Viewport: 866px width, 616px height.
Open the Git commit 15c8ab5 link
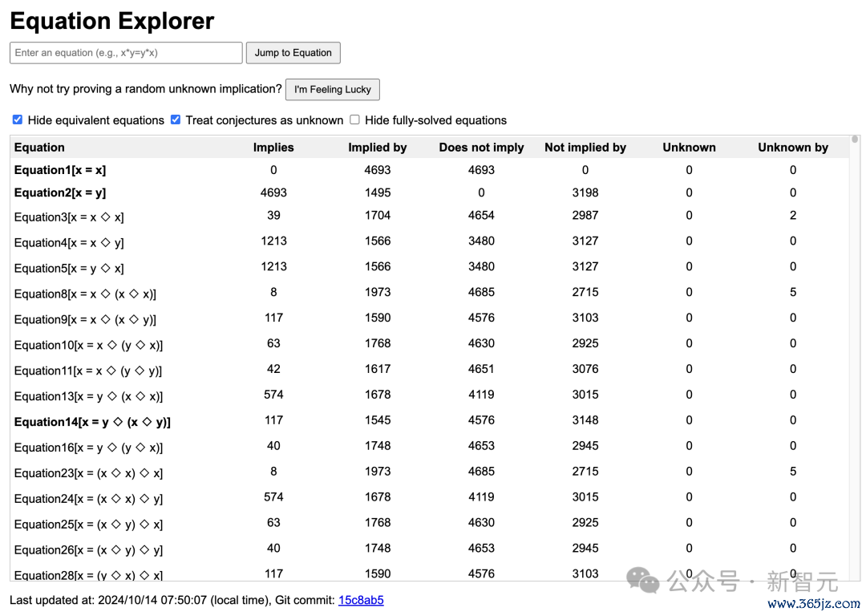361,600
